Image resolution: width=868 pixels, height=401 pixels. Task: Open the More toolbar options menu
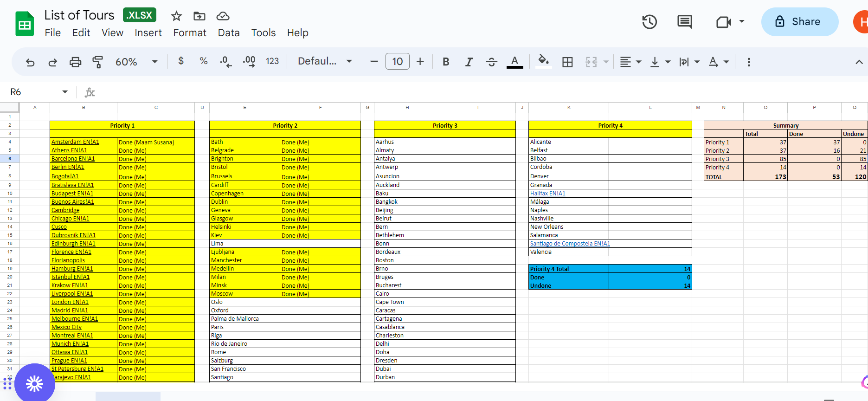coord(749,62)
